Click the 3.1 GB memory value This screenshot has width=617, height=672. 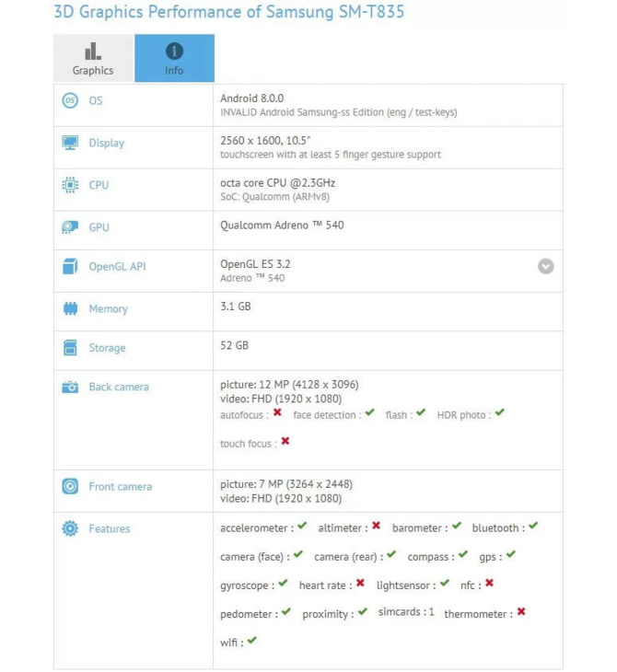[236, 307]
